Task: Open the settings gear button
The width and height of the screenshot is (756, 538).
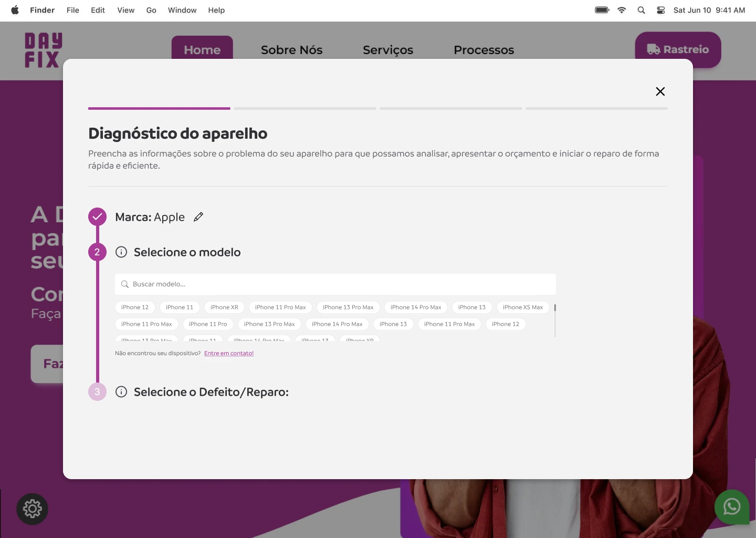Action: pyautogui.click(x=32, y=509)
